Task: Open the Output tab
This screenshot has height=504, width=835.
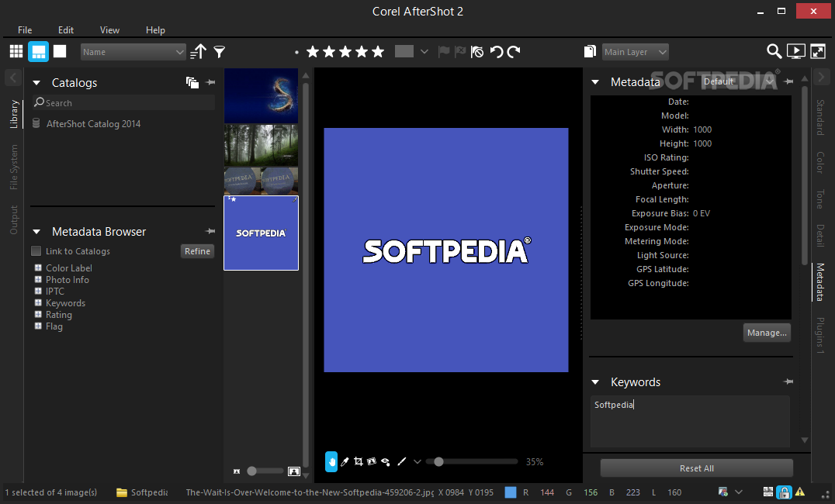Action: click(14, 219)
